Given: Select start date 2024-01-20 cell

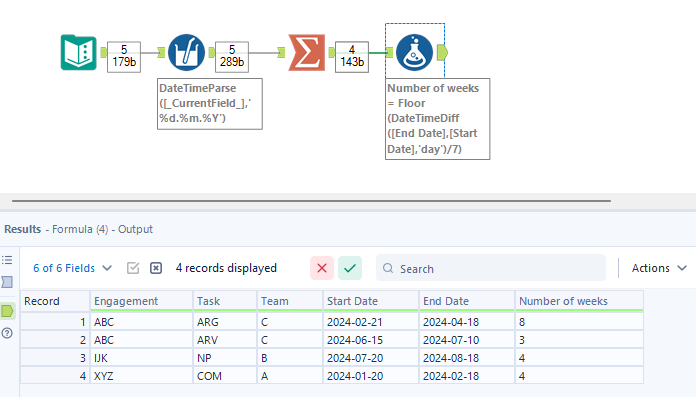Looking at the screenshot, I should click(x=371, y=376).
